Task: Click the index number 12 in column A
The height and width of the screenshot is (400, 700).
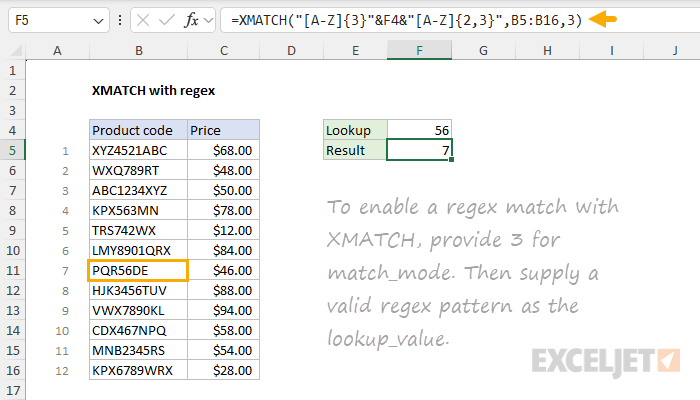Action: 62,371
